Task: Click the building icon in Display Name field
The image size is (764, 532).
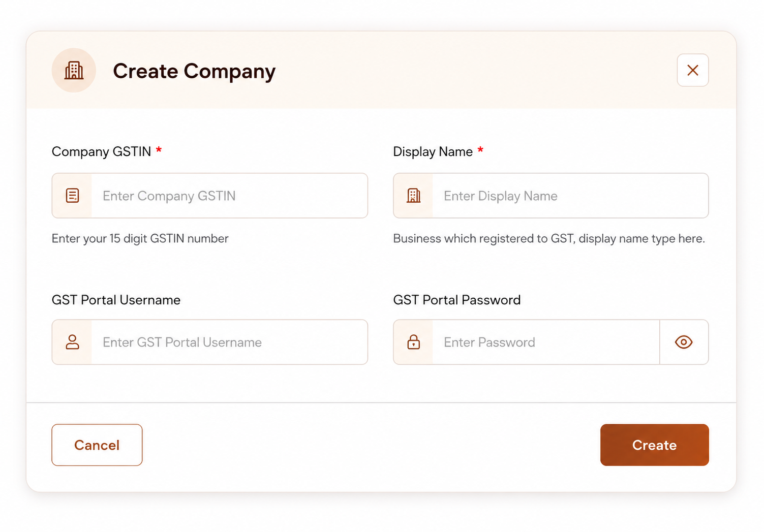Action: [x=414, y=196]
